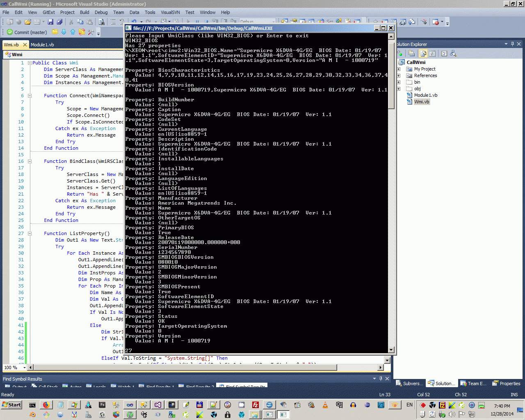Open the editor zoom level dropdown
Screen dimensions: 525x420
tap(24, 367)
